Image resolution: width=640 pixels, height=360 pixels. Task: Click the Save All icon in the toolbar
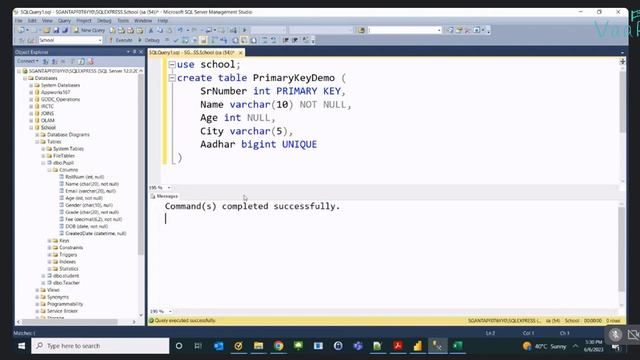65,30
